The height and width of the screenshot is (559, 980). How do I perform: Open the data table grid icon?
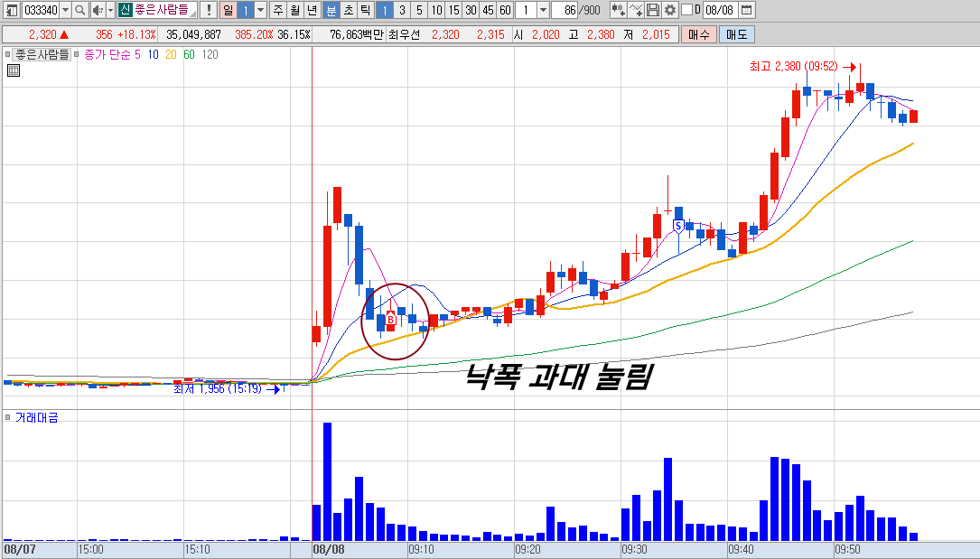click(14, 70)
